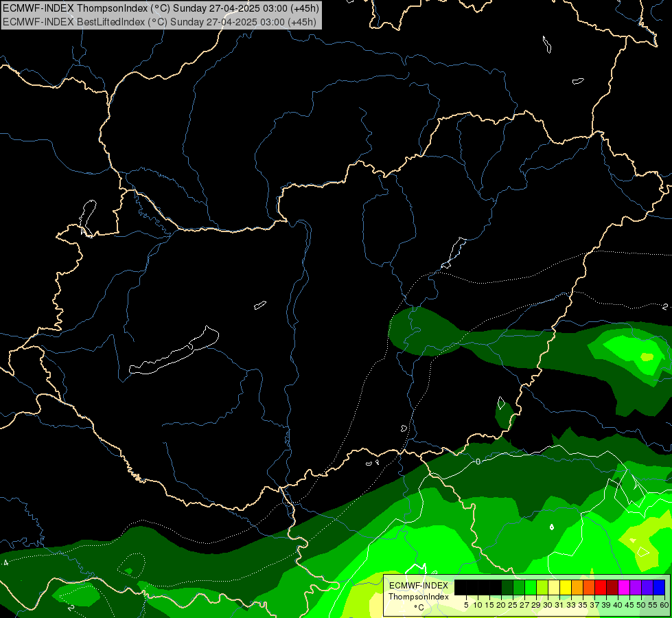Click the 0 contour label on map

click(x=478, y=461)
